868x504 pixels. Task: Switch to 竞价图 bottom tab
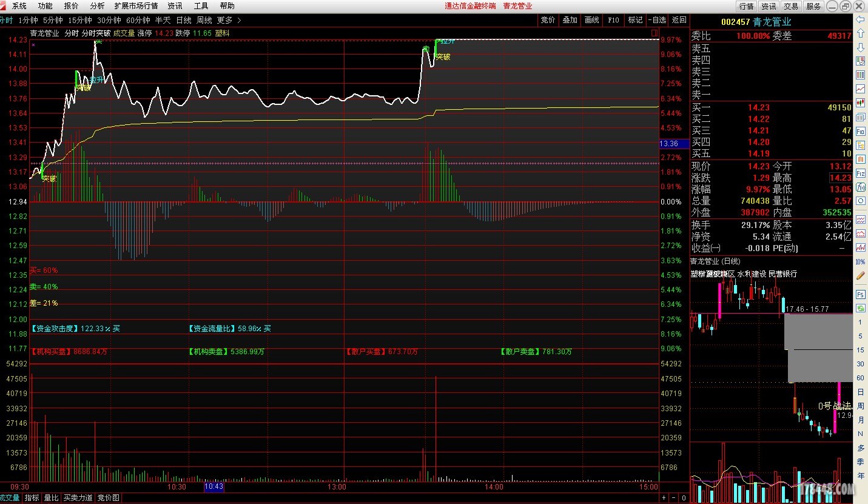[109, 498]
